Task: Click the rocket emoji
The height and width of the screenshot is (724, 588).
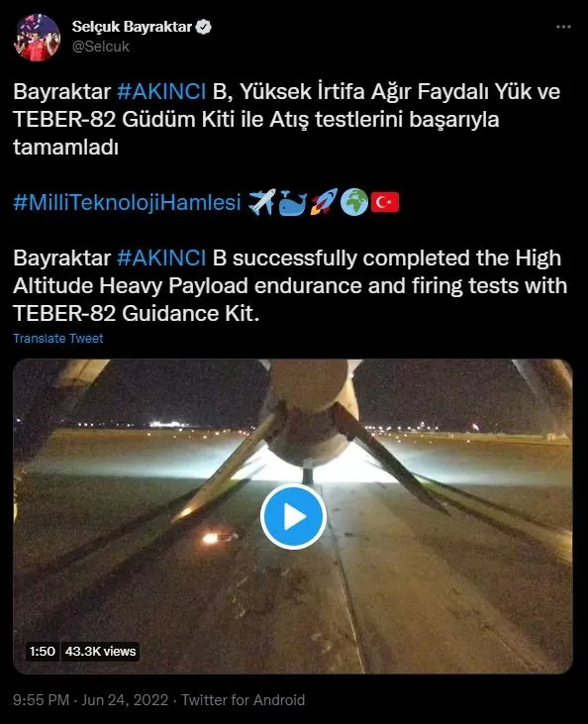Action: pos(324,202)
